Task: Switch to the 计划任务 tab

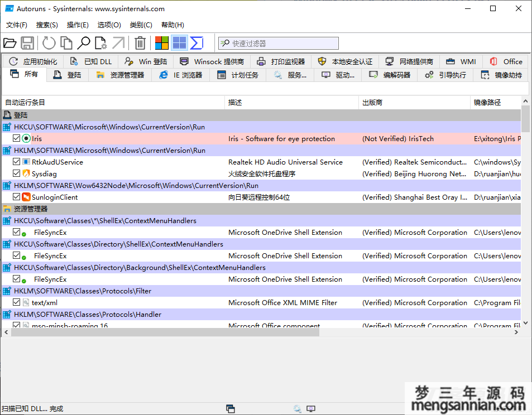Action: coord(238,75)
